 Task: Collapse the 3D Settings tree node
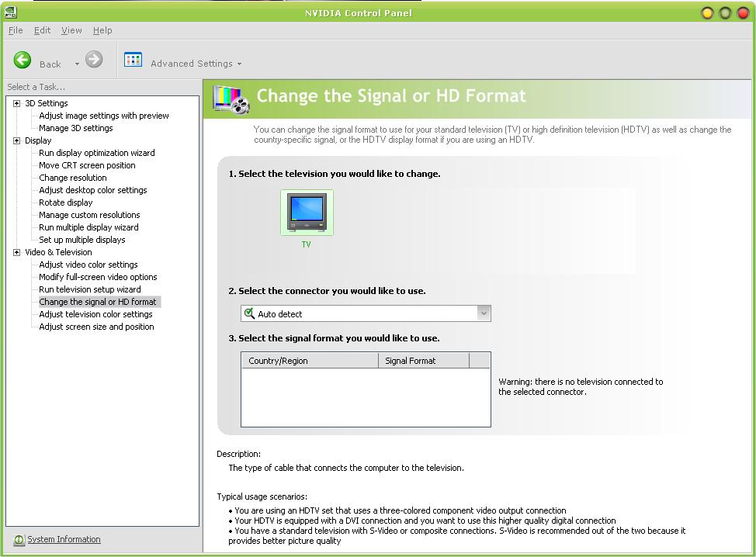pyautogui.click(x=17, y=103)
